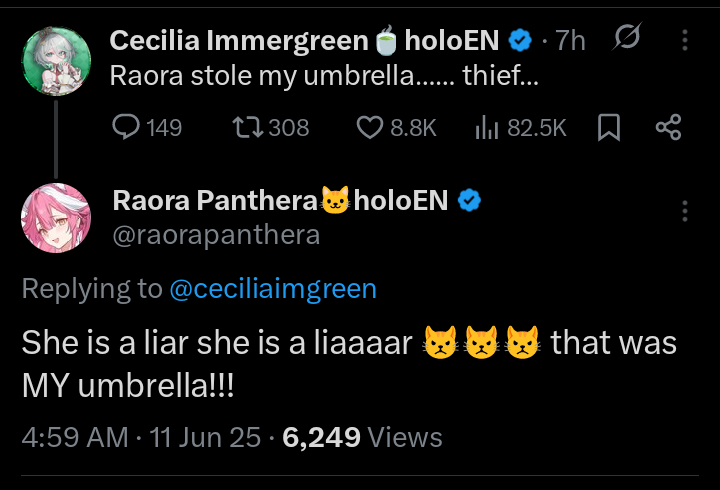Click the 7h timestamp on Cecilia's tweet
The height and width of the screenshot is (490, 720).
click(570, 40)
